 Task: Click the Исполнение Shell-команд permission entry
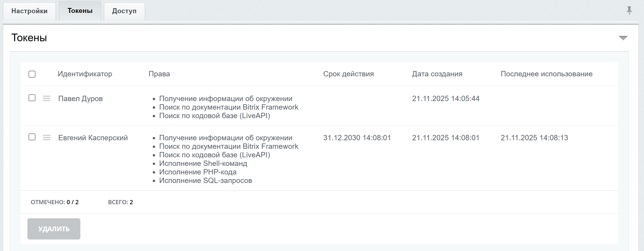point(203,164)
